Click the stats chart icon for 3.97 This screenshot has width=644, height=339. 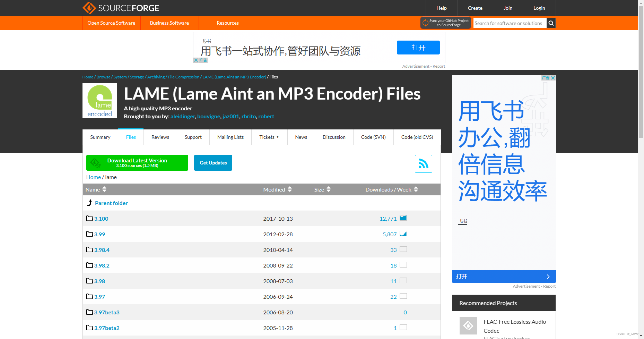tap(403, 296)
